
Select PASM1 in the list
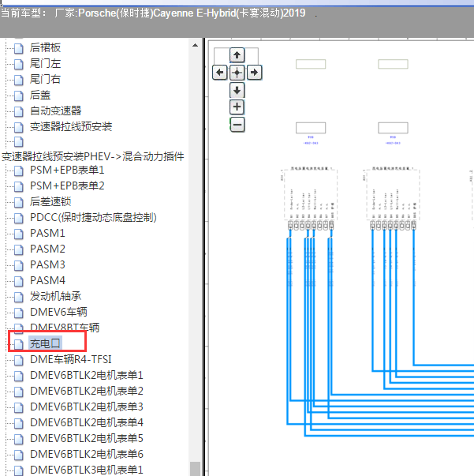click(47, 233)
